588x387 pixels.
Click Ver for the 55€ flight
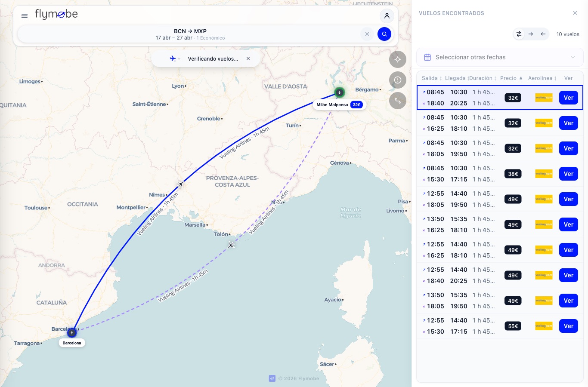tap(569, 326)
